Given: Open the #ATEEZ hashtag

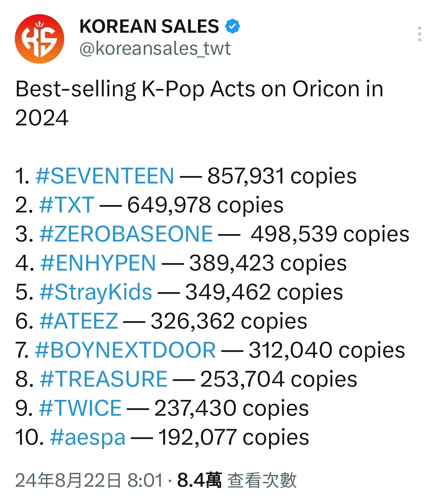Looking at the screenshot, I should pos(79,321).
